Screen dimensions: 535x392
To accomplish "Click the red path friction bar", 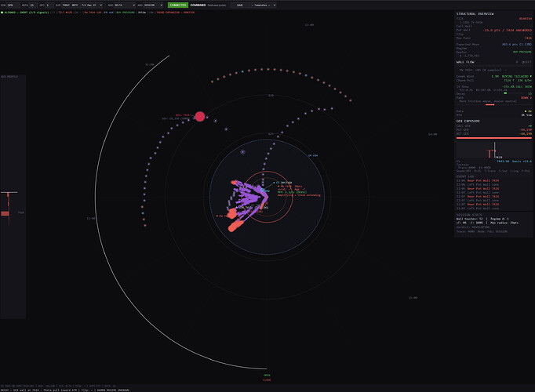I will pyautogui.click(x=490, y=104).
